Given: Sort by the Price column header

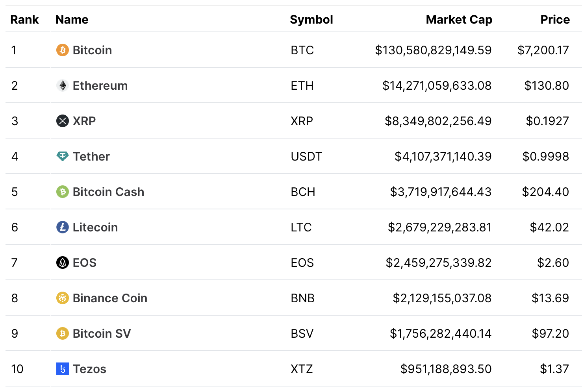Looking at the screenshot, I should 554,20.
